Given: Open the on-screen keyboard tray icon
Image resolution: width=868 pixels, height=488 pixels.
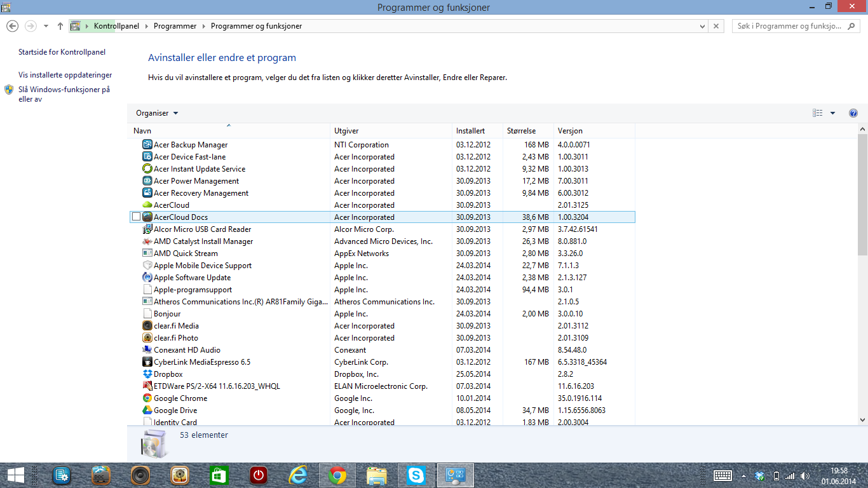Looking at the screenshot, I should [723, 475].
